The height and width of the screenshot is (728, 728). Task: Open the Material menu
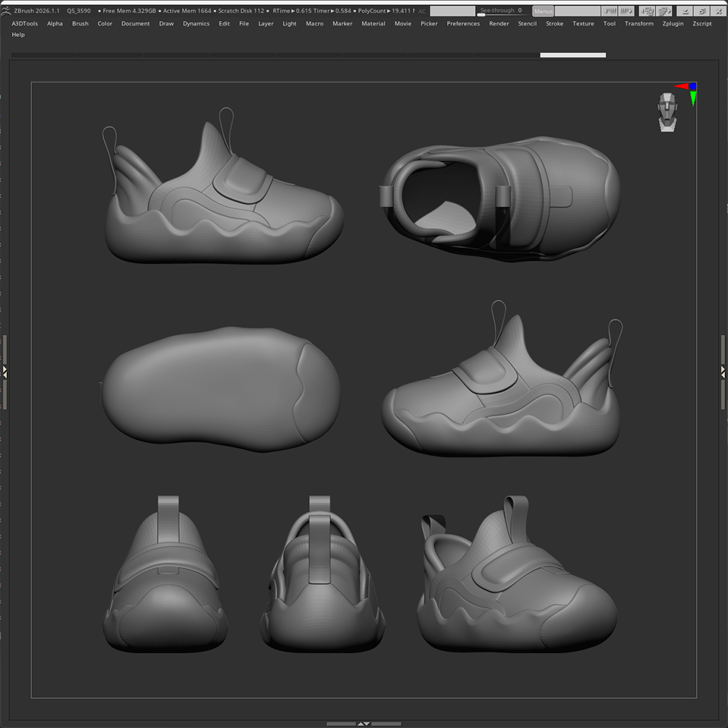click(x=373, y=23)
